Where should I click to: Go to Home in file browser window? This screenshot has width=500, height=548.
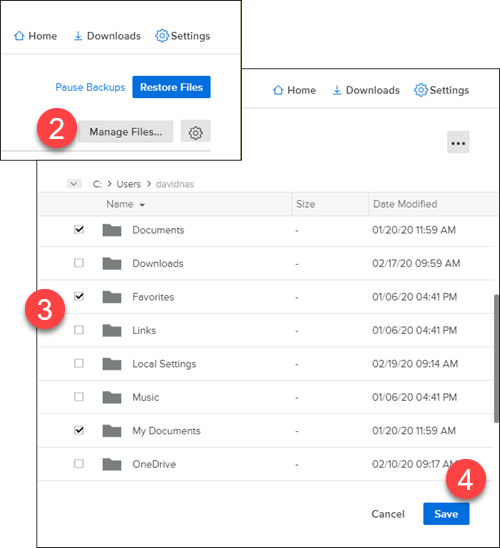pyautogui.click(x=294, y=90)
